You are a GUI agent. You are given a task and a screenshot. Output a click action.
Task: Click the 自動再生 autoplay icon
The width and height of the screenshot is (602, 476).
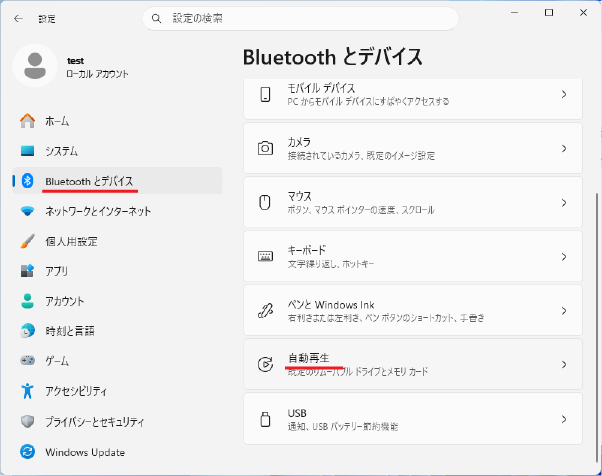tap(265, 364)
